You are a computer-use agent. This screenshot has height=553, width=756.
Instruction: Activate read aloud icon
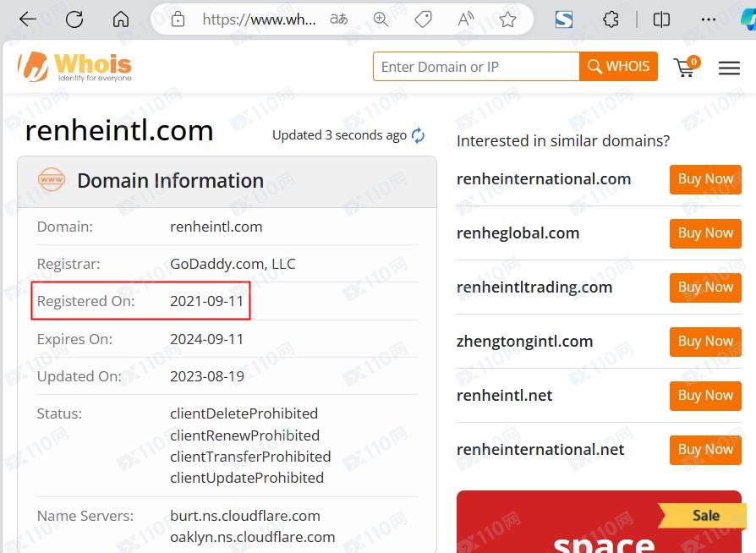tap(465, 19)
